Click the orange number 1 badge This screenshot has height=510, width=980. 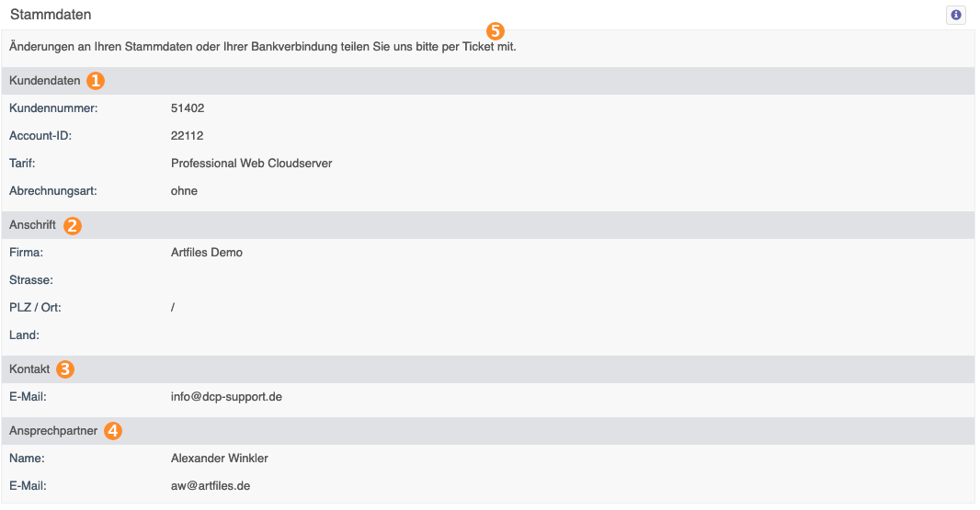pyautogui.click(x=96, y=81)
